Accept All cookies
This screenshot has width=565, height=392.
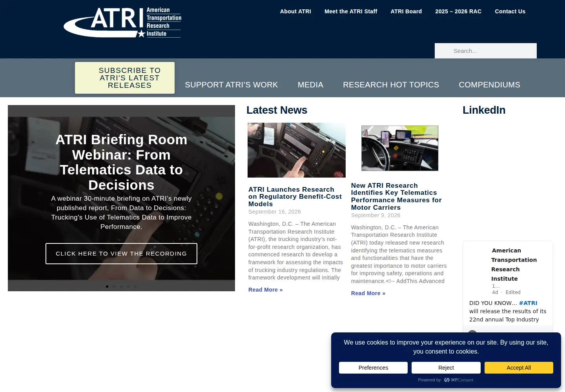(519, 368)
